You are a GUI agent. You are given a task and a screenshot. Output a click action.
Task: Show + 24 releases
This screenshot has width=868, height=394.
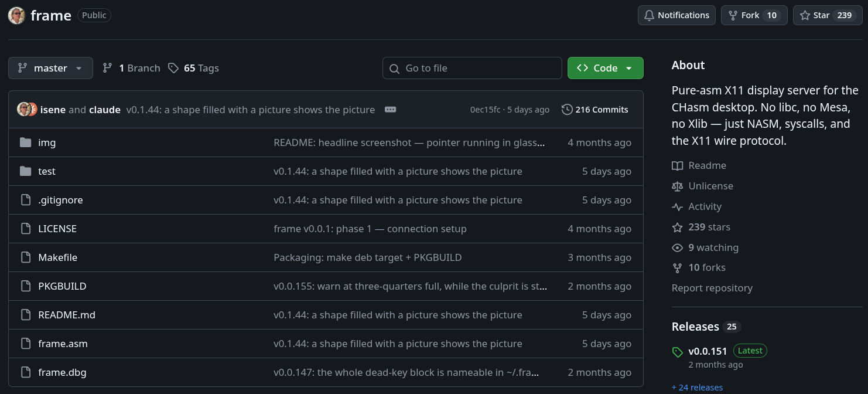click(697, 387)
